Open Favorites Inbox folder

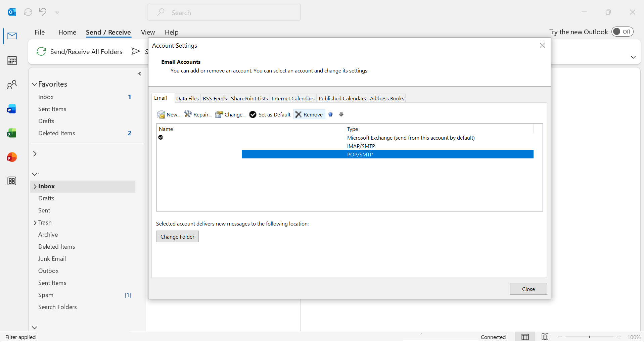[x=83, y=97]
